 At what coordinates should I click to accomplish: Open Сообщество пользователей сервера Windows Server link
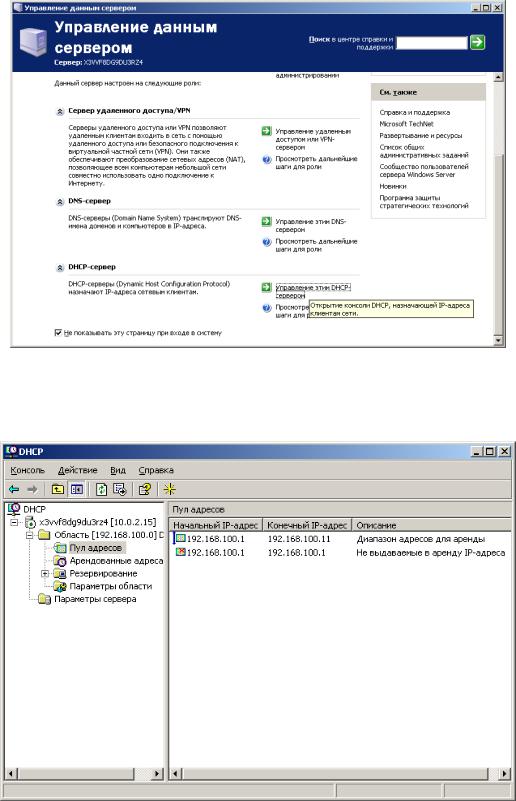click(x=424, y=170)
